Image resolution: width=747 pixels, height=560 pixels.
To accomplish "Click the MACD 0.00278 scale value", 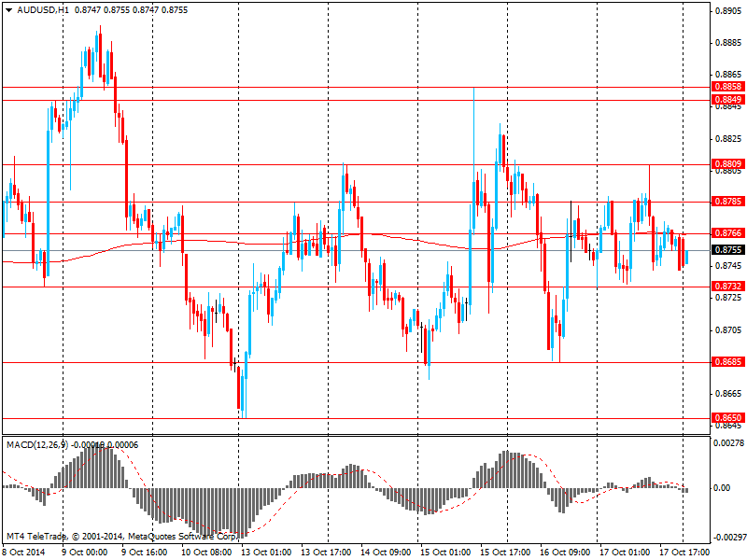I will (x=728, y=442).
